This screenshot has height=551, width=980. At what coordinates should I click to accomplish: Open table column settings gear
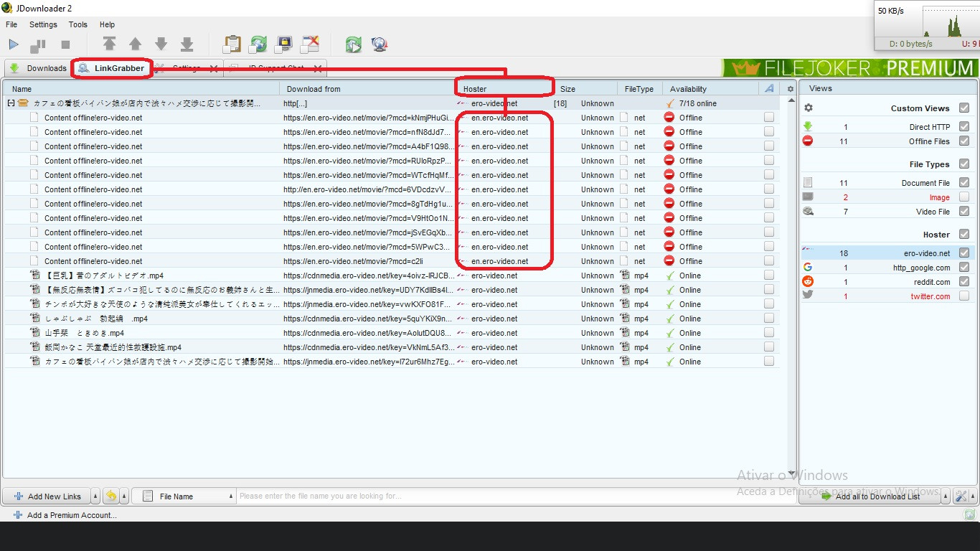[791, 89]
